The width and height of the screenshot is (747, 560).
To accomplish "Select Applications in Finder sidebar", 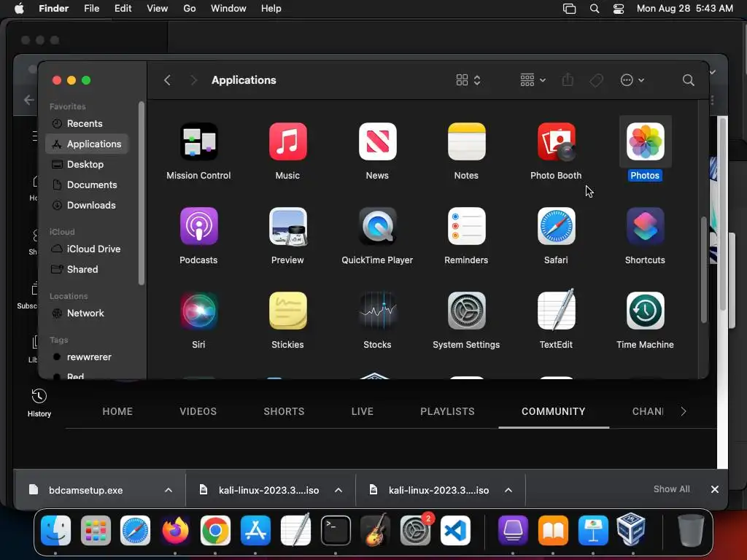I will [x=87, y=144].
